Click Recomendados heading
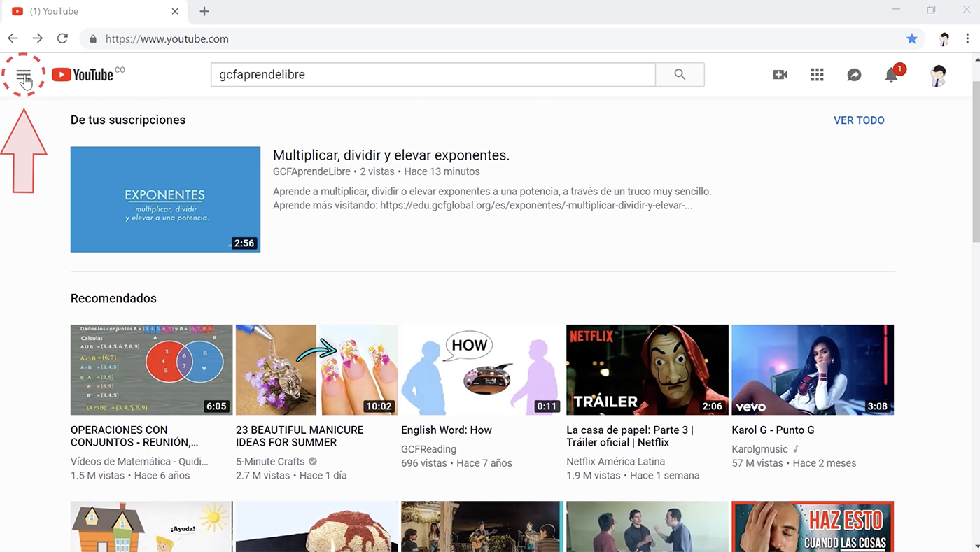 pyautogui.click(x=113, y=298)
